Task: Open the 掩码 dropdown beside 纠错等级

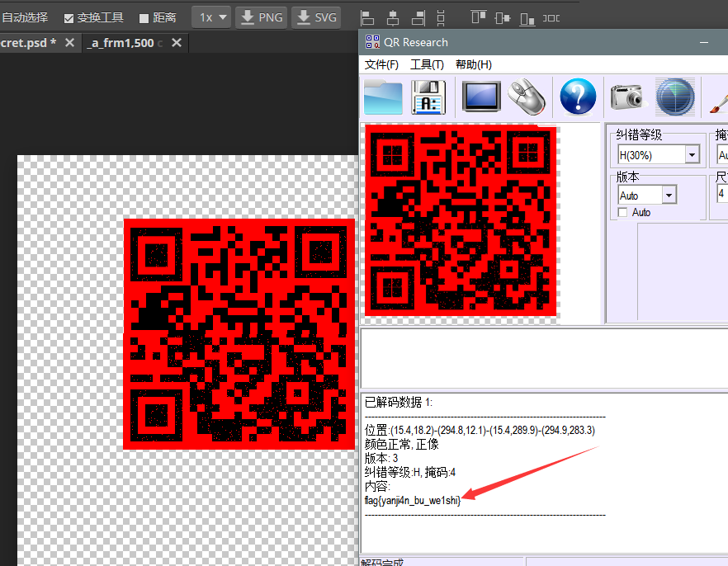Action: click(x=722, y=154)
